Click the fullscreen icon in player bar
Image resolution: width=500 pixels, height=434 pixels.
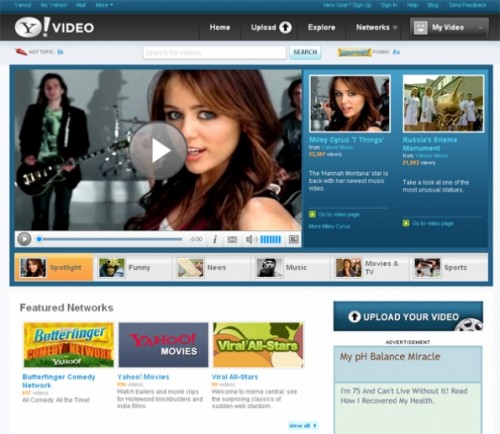[x=294, y=239]
